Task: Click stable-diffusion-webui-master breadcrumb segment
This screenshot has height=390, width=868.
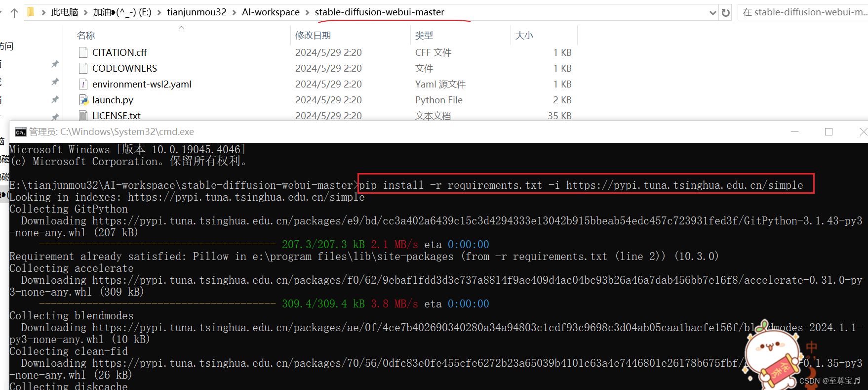Action: click(x=380, y=12)
